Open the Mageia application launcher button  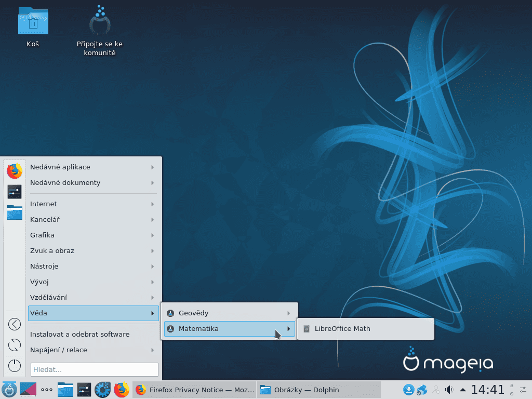[9, 389]
